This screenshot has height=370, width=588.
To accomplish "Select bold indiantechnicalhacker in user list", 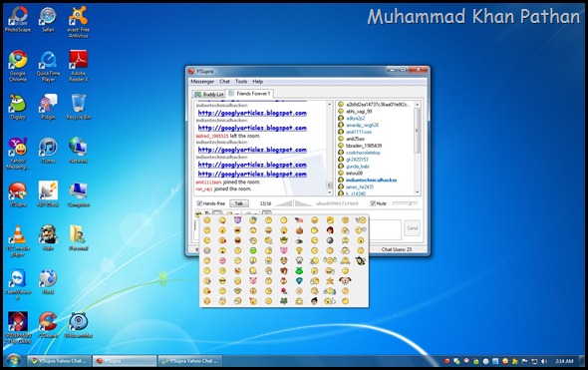I will pos(372,180).
